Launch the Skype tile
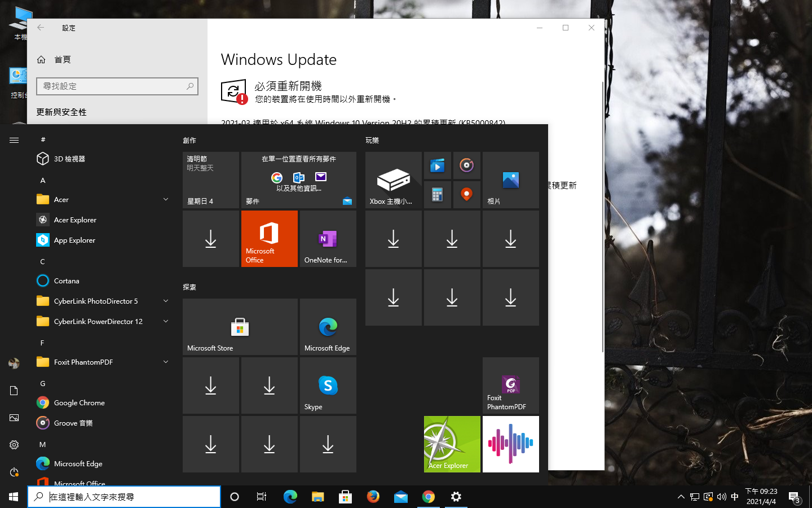This screenshot has width=812, height=508. [x=328, y=386]
